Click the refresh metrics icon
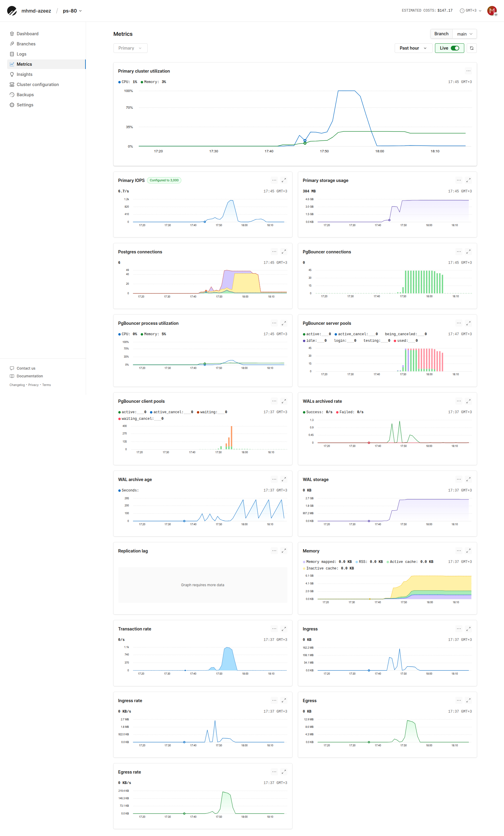This screenshot has height=836, width=504. (x=471, y=48)
